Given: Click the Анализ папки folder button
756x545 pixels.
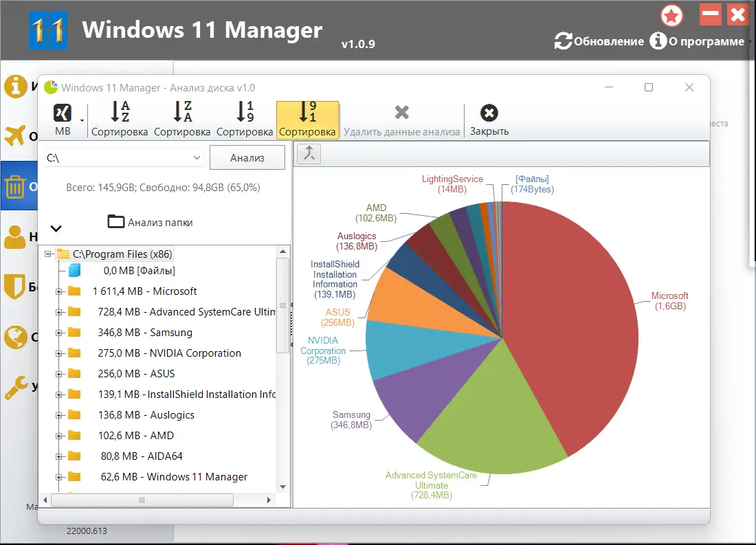Looking at the screenshot, I should tap(150, 222).
